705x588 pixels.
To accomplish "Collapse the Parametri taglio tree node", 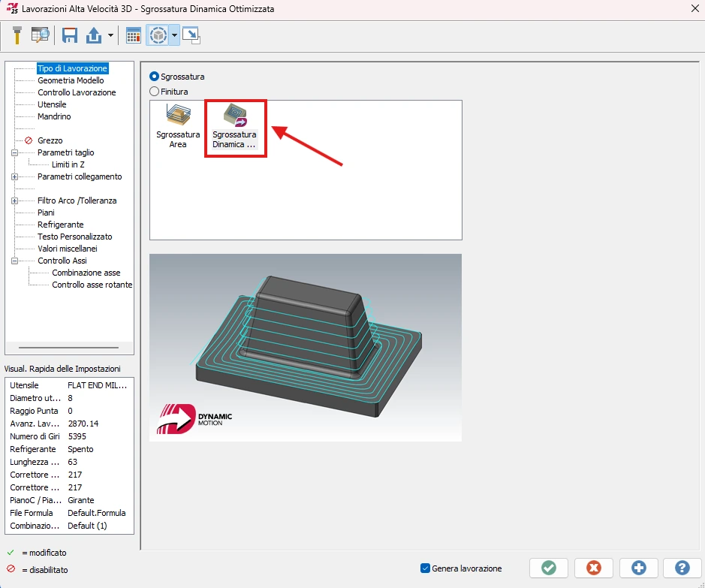I will (x=14, y=152).
